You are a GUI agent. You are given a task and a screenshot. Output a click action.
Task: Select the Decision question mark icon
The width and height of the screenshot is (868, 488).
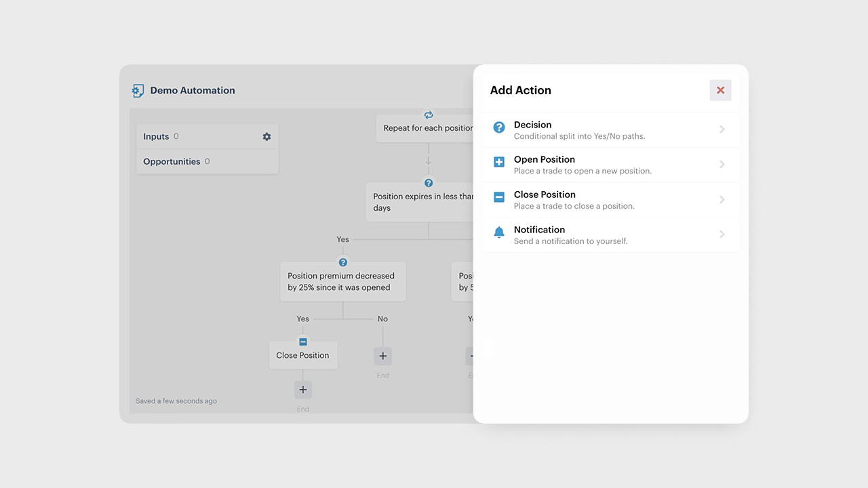(499, 127)
